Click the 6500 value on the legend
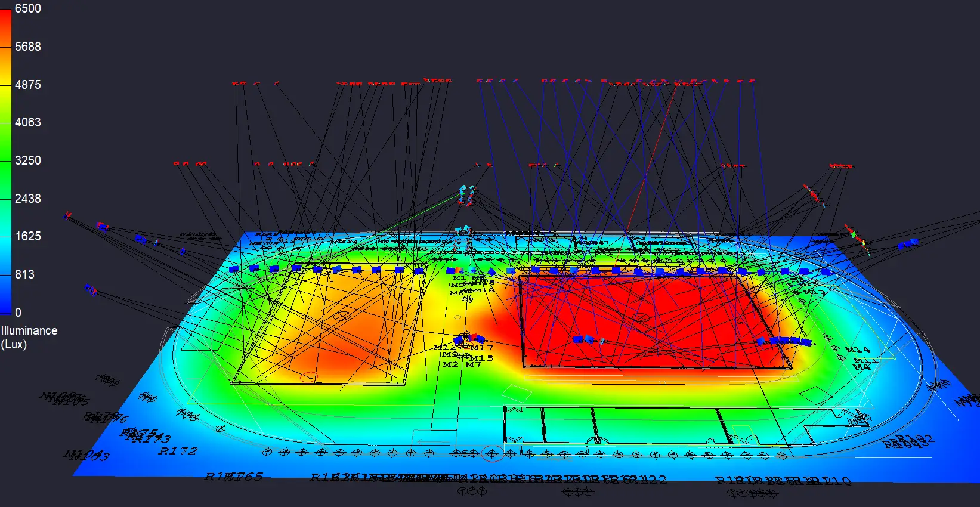 point(27,8)
